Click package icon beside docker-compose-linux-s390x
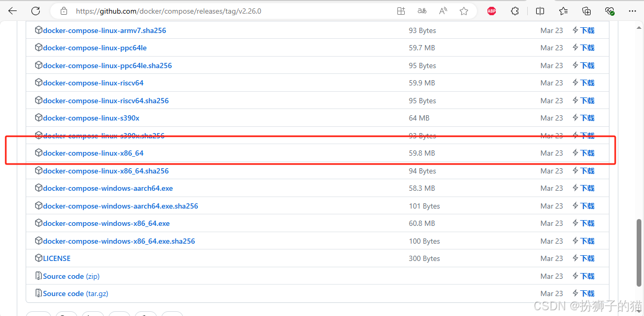Image resolution: width=644 pixels, height=316 pixels. 38,118
